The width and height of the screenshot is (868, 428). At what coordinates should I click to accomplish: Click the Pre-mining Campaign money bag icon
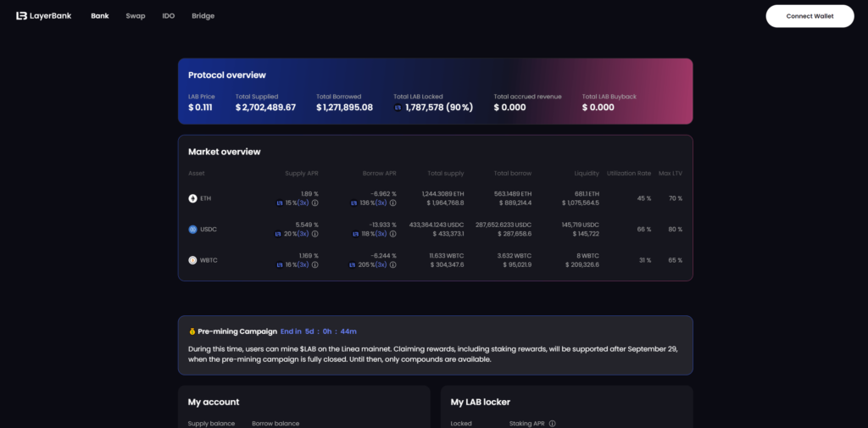tap(192, 331)
